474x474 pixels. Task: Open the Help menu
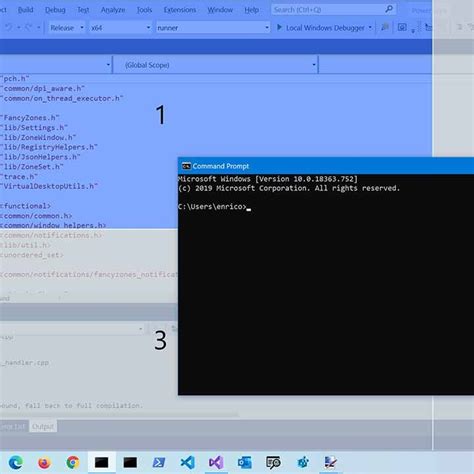[x=251, y=10]
